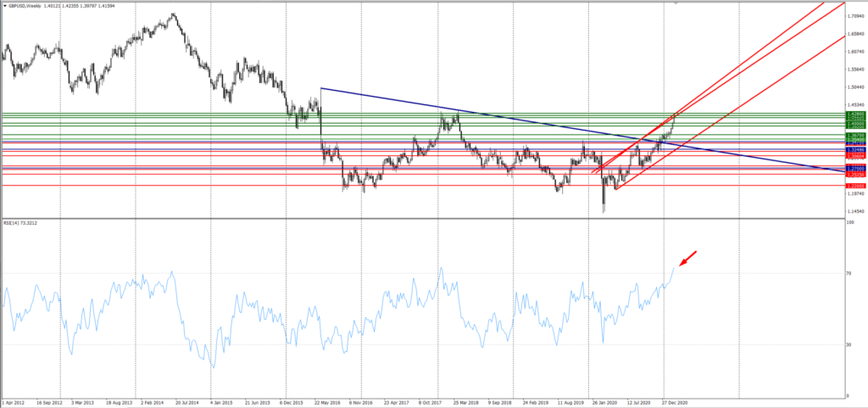Click the separator between chart and RSI
The height and width of the screenshot is (408, 868).
(x=424, y=217)
